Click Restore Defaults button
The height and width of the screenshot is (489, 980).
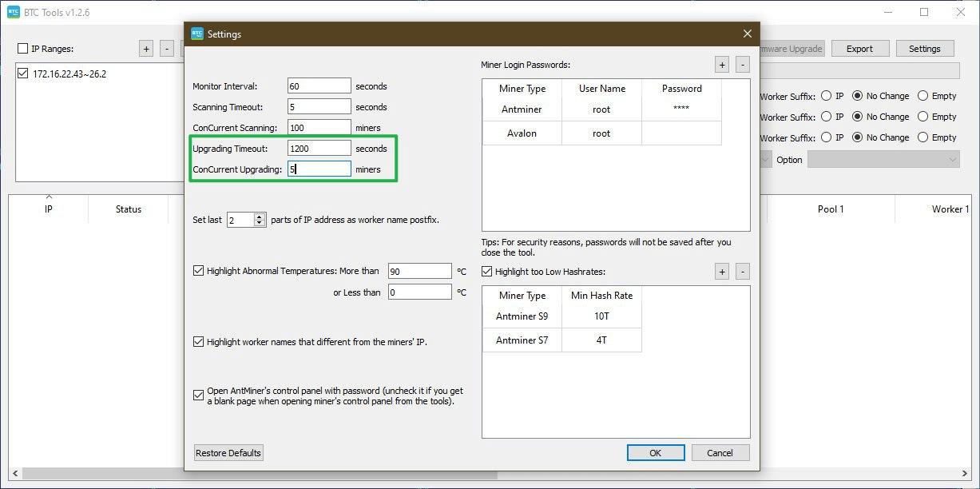point(228,453)
